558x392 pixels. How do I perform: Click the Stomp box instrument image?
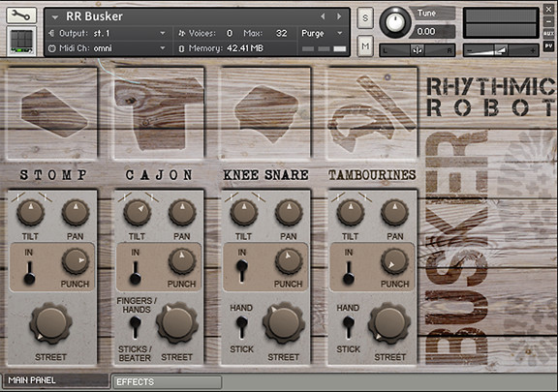coord(52,113)
